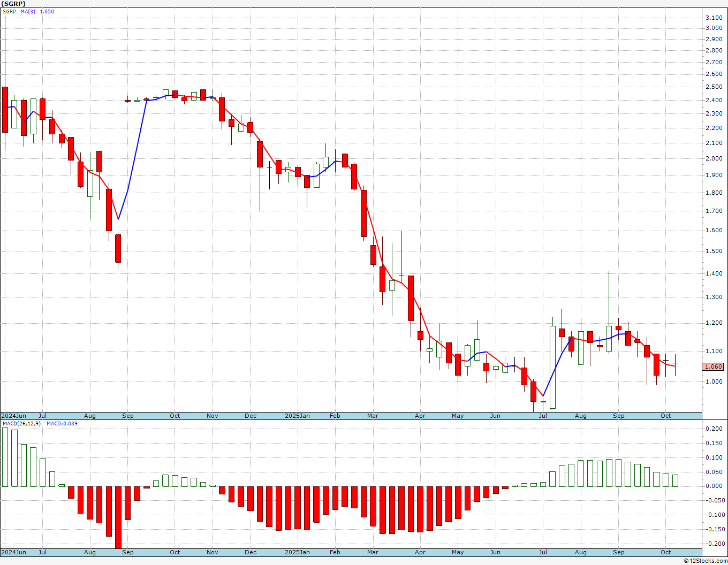The image size is (728, 565).
Task: Click Apr on the MACD panel date axis
Action: coord(420,552)
